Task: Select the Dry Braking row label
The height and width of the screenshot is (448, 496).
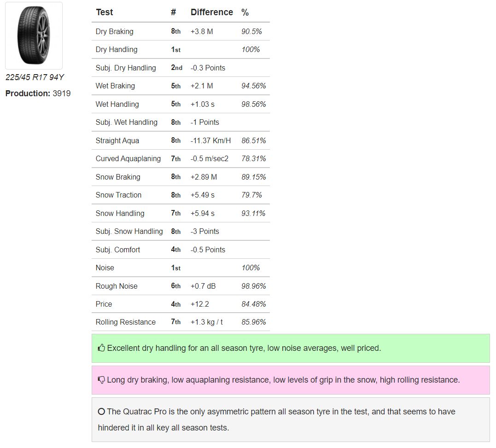Action: (115, 32)
